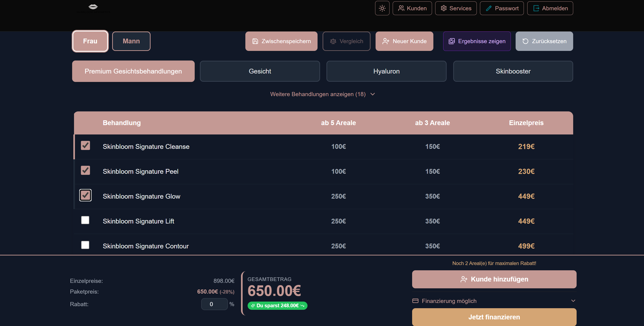Click the Rabatt percentage input field
Screen dimensions: 644x326
[x=214, y=304]
